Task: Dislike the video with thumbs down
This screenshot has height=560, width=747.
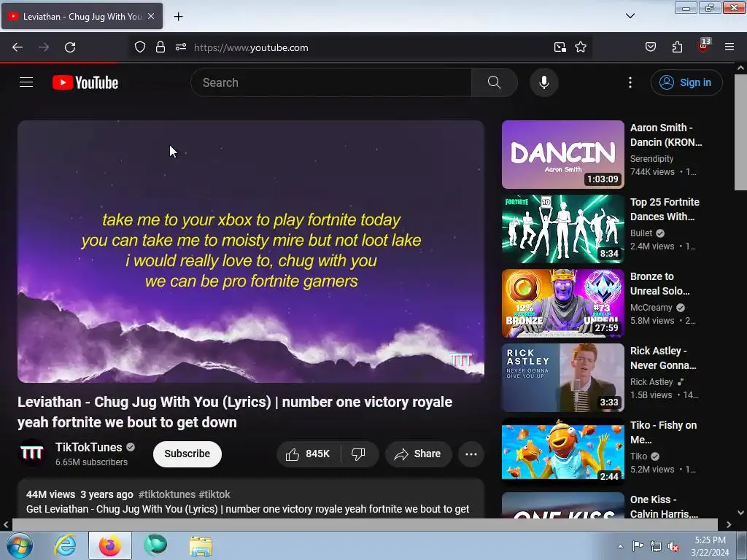Action: (x=359, y=454)
